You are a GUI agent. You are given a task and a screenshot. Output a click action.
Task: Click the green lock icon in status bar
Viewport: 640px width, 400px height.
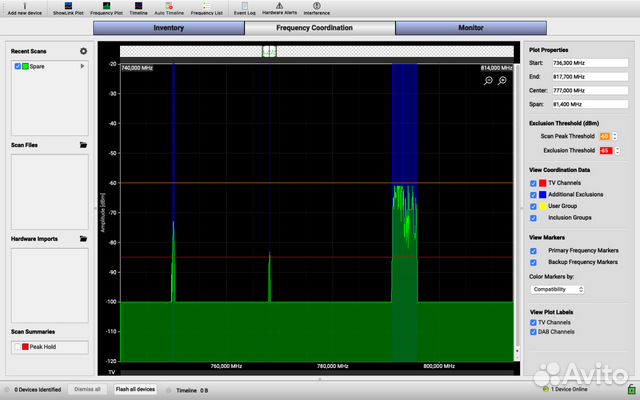[x=631, y=389]
